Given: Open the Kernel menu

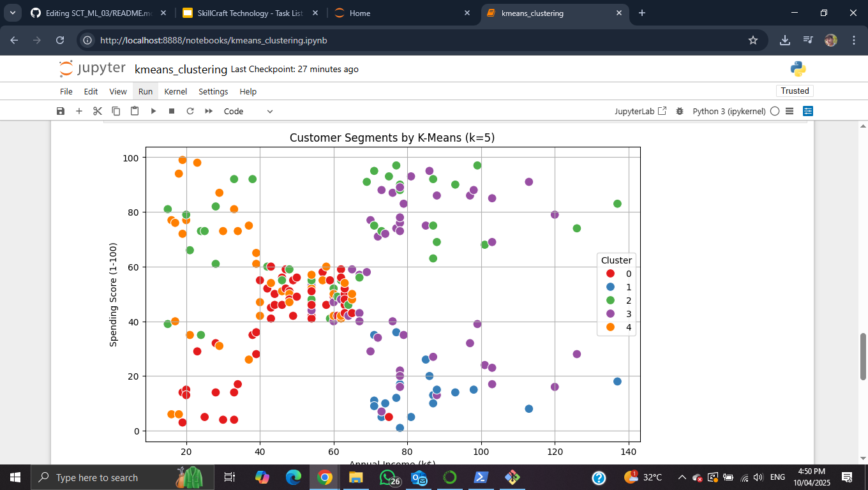Looking at the screenshot, I should pos(176,91).
